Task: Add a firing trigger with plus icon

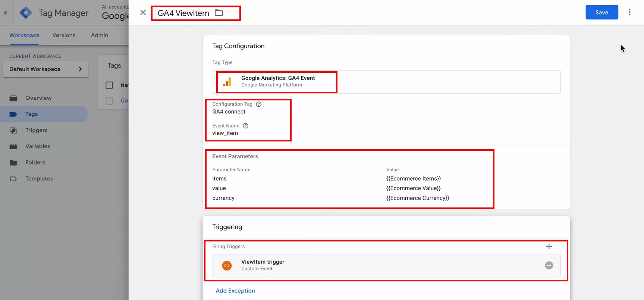Action: coord(549,246)
